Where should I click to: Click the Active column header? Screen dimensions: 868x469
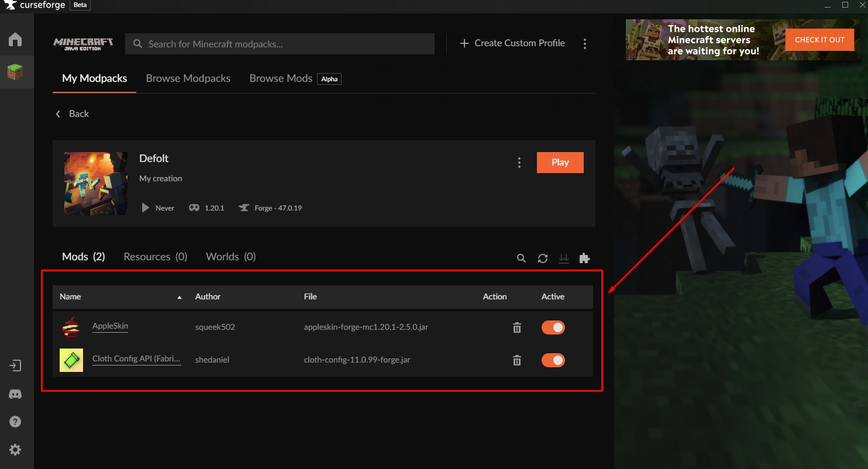553,297
